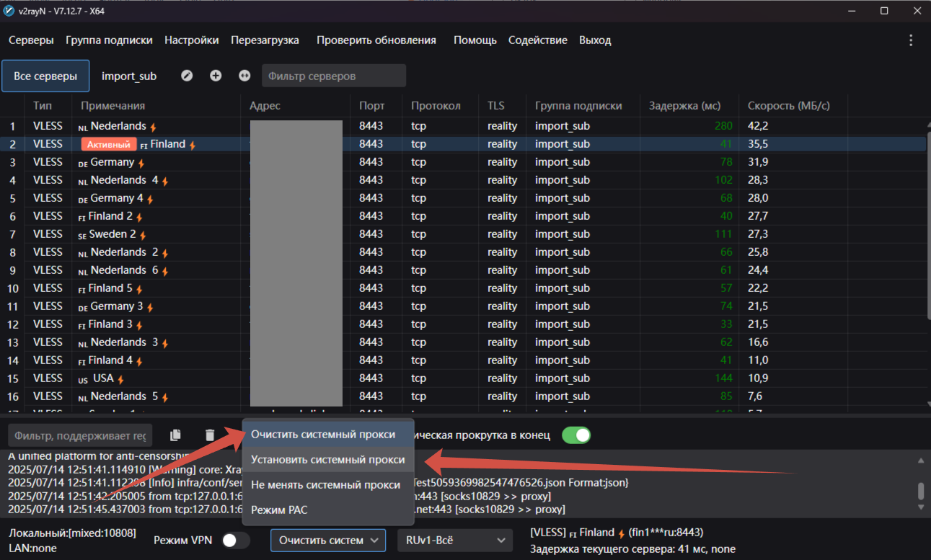Click the Перезагрузка menu item
Screen dimensions: 931x560
click(x=265, y=40)
